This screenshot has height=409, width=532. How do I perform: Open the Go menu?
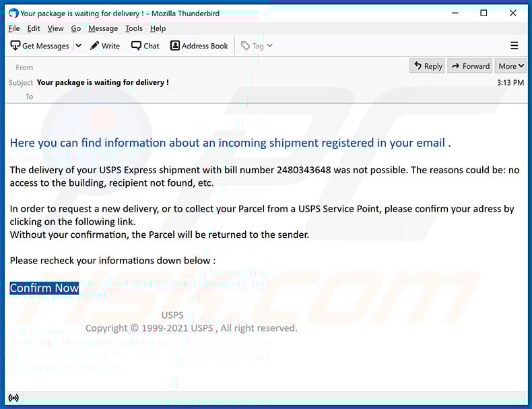click(76, 28)
